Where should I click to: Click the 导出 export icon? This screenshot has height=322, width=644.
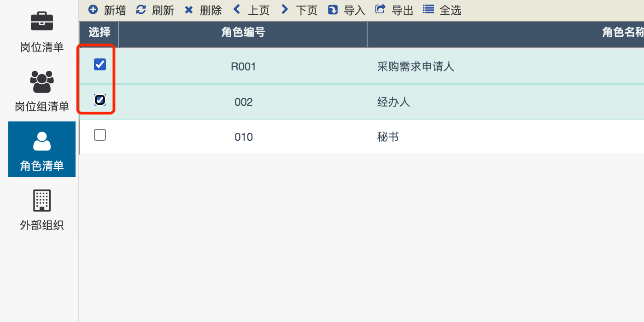point(380,9)
